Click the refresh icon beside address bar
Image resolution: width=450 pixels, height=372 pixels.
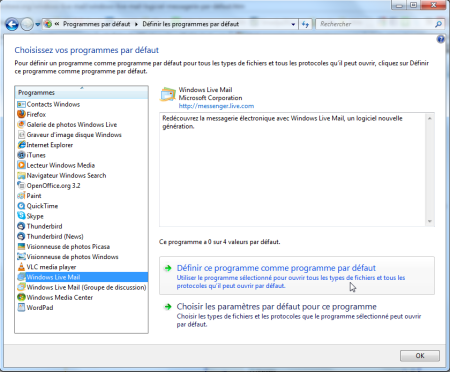(305, 24)
